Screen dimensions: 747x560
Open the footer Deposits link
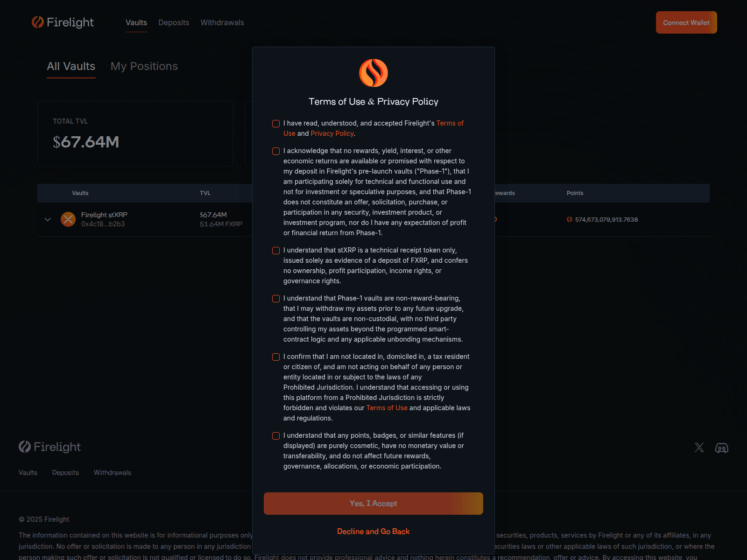pyautogui.click(x=65, y=473)
